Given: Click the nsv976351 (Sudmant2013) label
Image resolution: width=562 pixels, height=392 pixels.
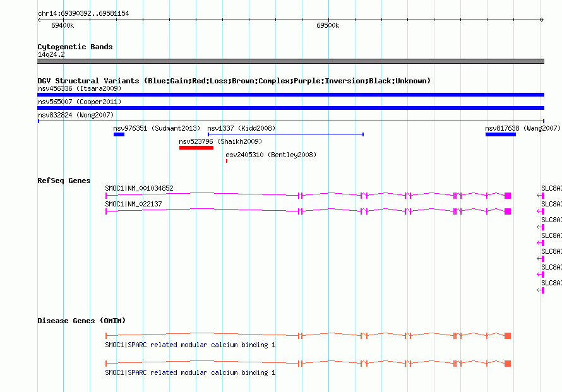Looking at the screenshot, I should 157,128.
